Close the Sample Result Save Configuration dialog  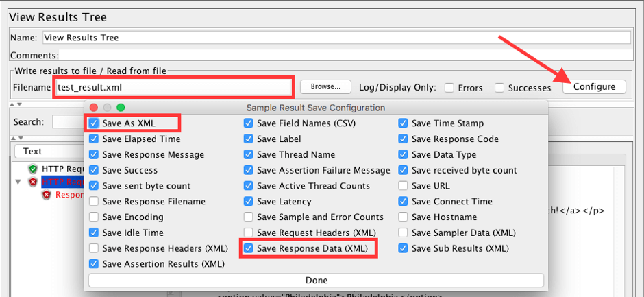point(95,108)
